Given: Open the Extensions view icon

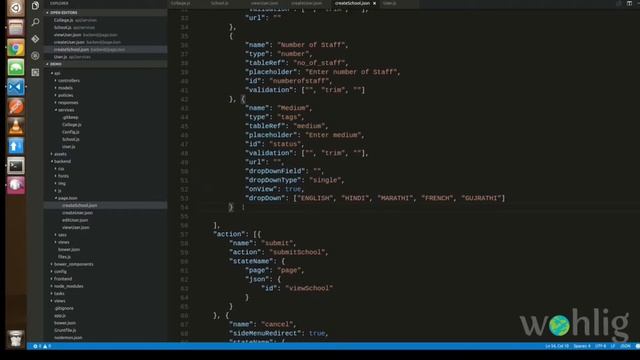Looking at the screenshot, I should [36, 72].
